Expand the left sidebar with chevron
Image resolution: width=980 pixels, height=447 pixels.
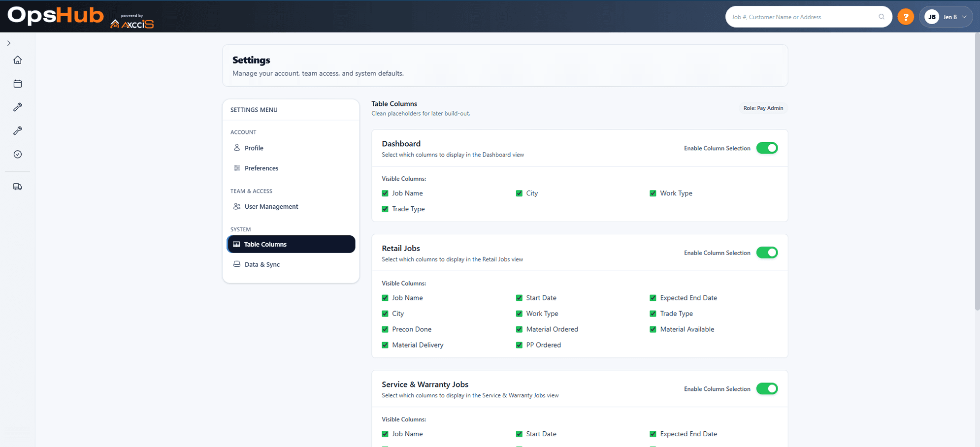point(9,43)
